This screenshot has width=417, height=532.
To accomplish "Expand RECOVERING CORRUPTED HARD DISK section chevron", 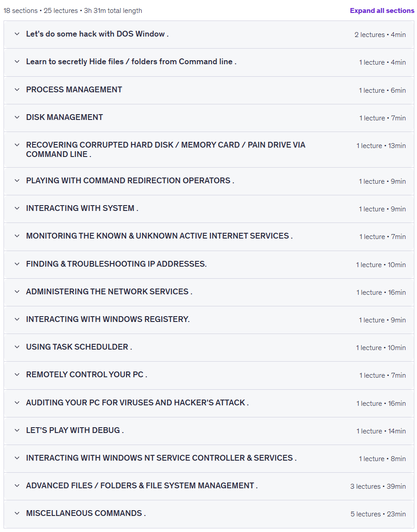I will pyautogui.click(x=17, y=145).
